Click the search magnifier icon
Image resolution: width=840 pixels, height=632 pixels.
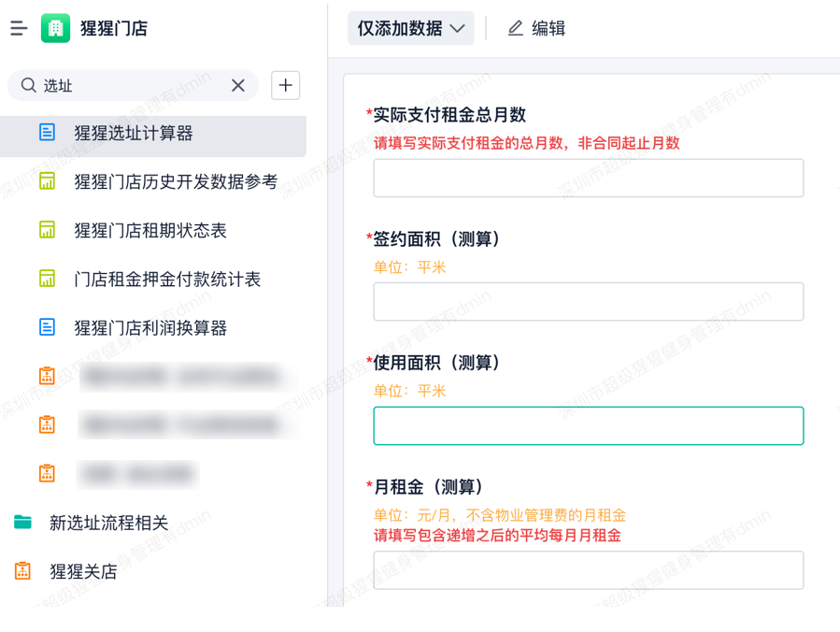(29, 85)
